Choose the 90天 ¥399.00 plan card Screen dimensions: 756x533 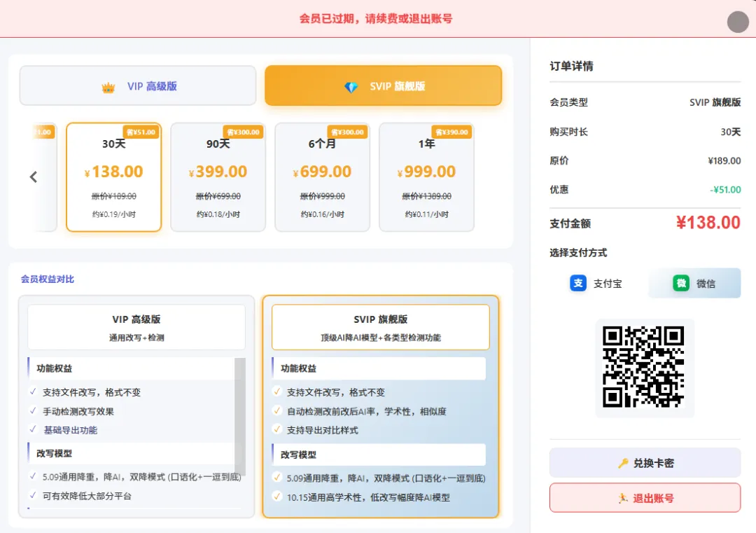click(218, 177)
